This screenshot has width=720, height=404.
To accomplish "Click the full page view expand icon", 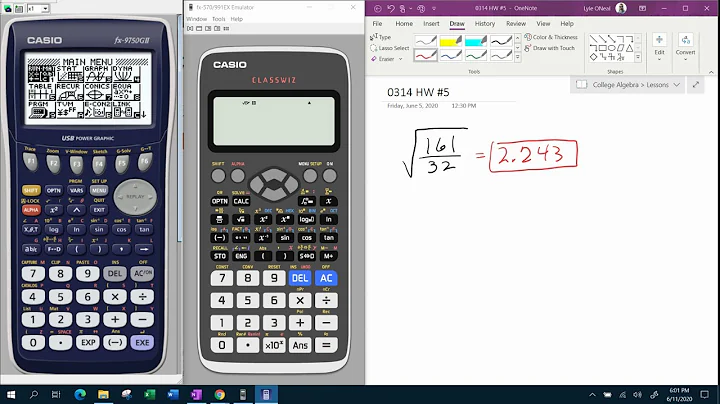I will [x=696, y=85].
